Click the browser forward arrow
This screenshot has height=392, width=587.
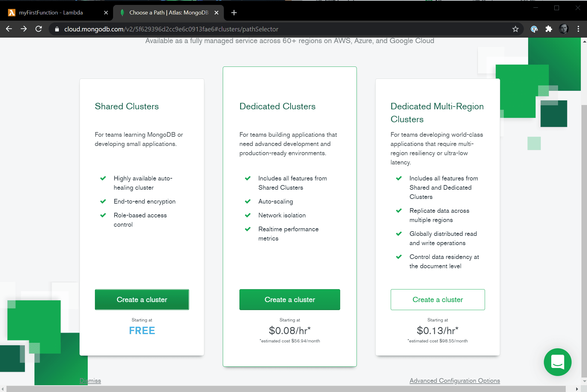(x=24, y=29)
